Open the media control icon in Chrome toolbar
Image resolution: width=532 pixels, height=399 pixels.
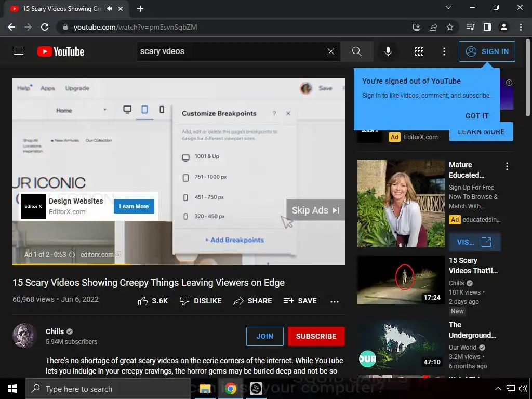click(x=470, y=27)
